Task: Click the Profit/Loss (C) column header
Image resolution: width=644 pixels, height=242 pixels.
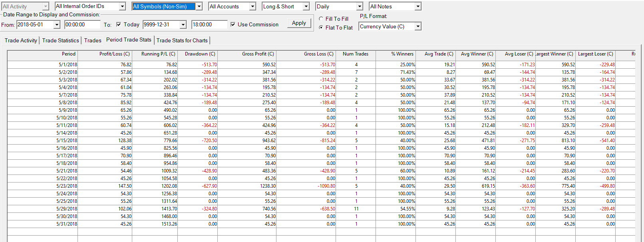Action: 105,54
